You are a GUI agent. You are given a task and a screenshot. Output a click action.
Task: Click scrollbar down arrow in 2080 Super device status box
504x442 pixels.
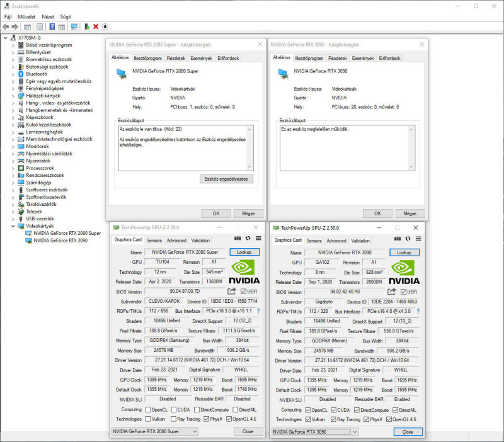pyautogui.click(x=249, y=167)
